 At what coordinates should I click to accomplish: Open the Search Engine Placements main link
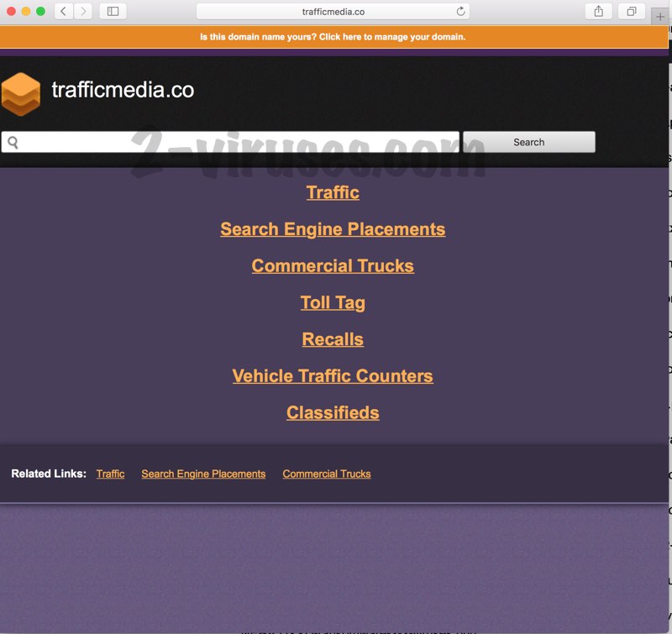[333, 229]
